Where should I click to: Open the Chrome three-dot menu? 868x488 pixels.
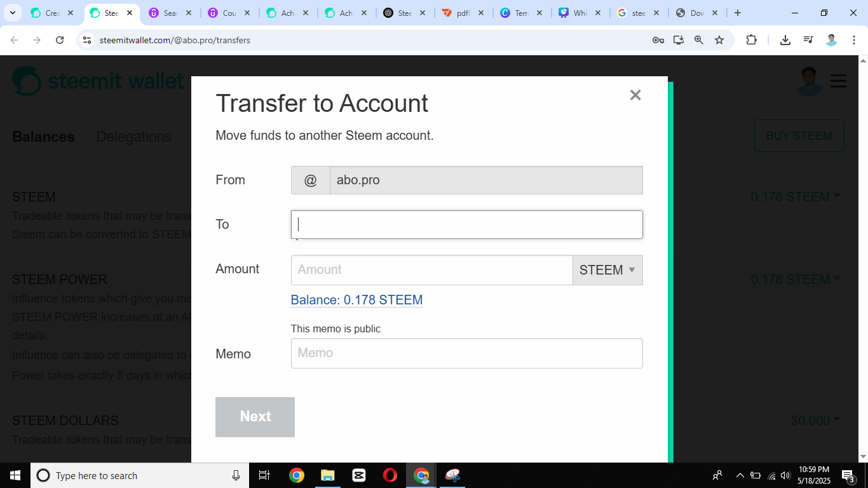854,40
